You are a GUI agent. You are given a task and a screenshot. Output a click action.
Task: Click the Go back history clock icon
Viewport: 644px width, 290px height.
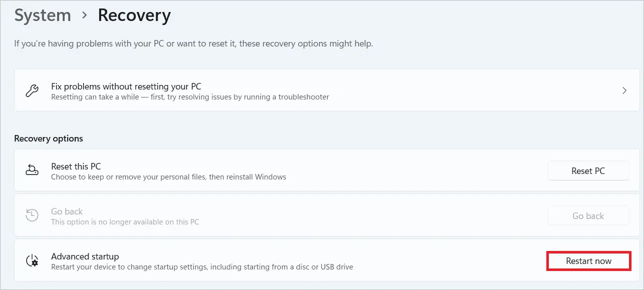[x=32, y=215]
